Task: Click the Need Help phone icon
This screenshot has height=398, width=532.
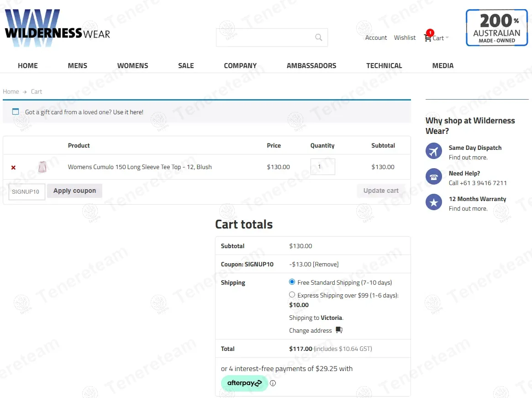Action: click(x=433, y=177)
